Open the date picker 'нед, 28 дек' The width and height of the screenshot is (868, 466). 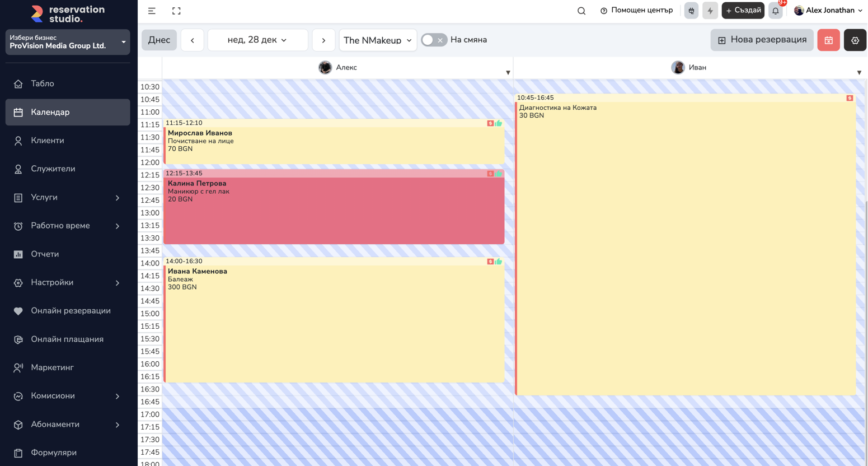(x=257, y=40)
